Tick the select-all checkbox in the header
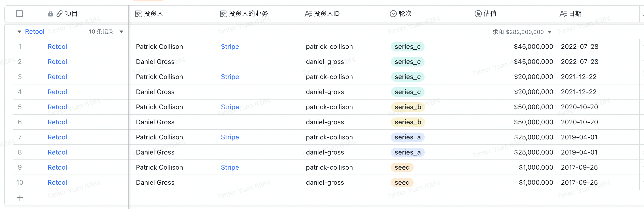Screen dimensions: 644x209 point(19,14)
